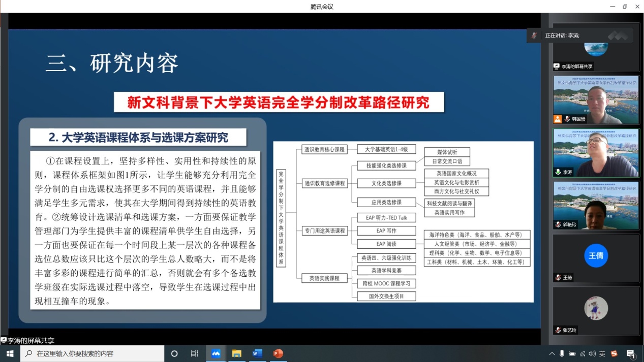This screenshot has width=644, height=362.
Task: Click the 李涛的屏幕共享 label at bottom left
Action: pos(27,341)
